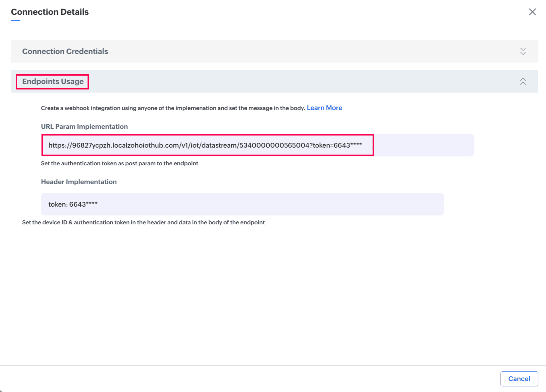546x392 pixels.
Task: Click the Connection Credentials section title
Action: pos(65,51)
